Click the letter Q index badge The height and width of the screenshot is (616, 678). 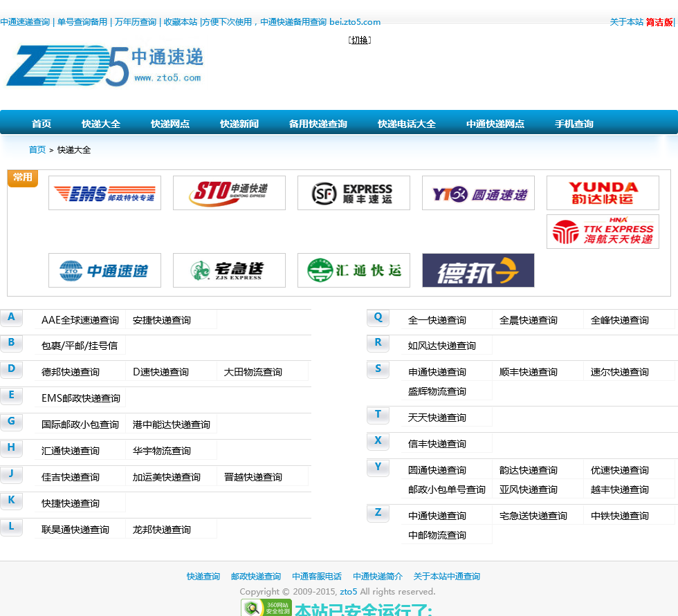(378, 317)
